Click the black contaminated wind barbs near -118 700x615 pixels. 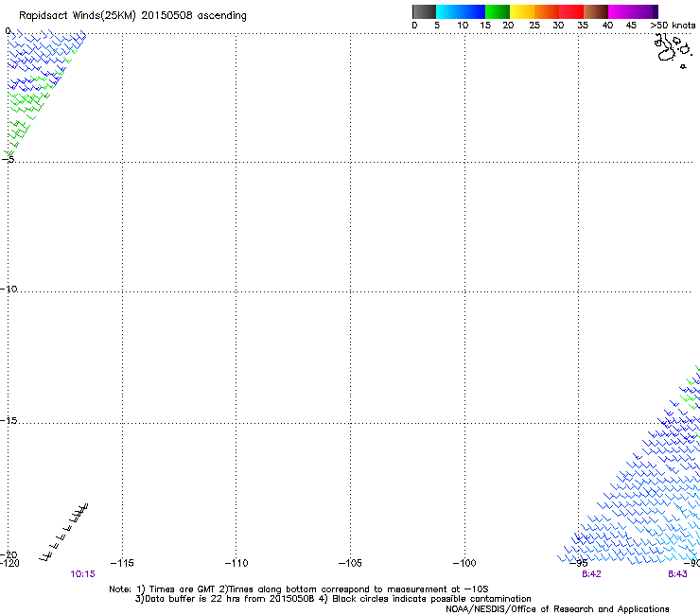pyautogui.click(x=63, y=532)
